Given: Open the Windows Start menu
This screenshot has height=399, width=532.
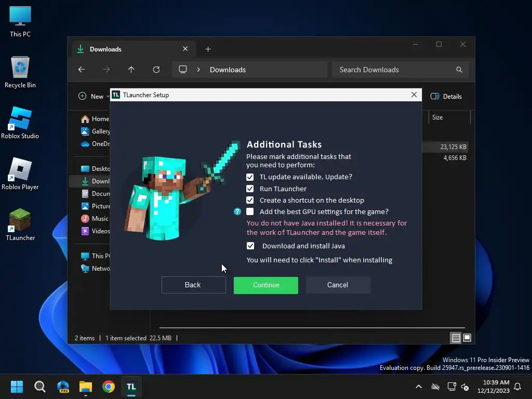Looking at the screenshot, I should click(x=17, y=387).
